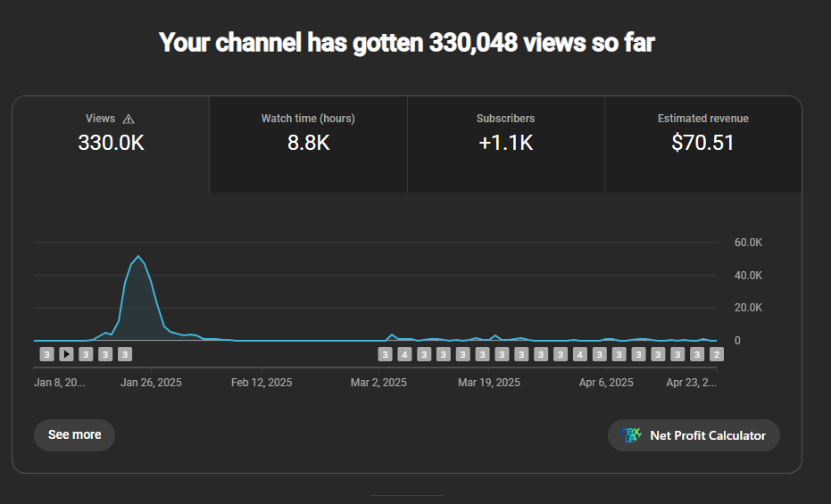Open the play-icon video marker on timeline
This screenshot has height=504, width=831.
point(66,354)
